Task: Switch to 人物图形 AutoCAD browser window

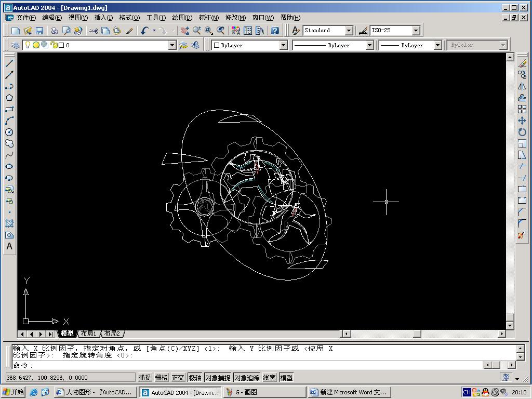Action: (x=96, y=392)
